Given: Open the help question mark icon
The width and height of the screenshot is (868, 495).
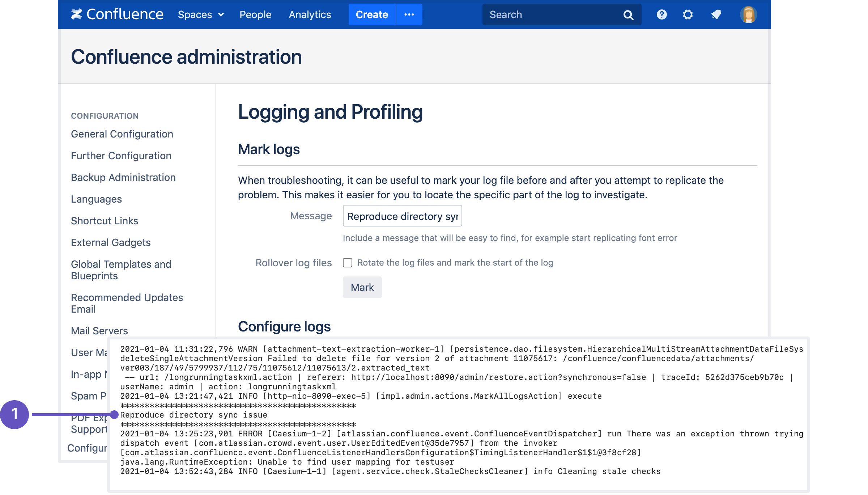Looking at the screenshot, I should tap(661, 14).
